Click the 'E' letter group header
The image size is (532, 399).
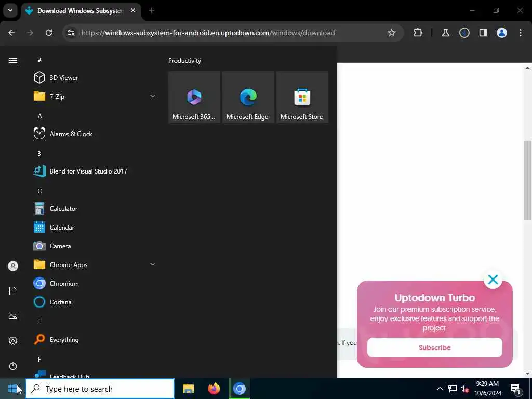[x=39, y=322]
